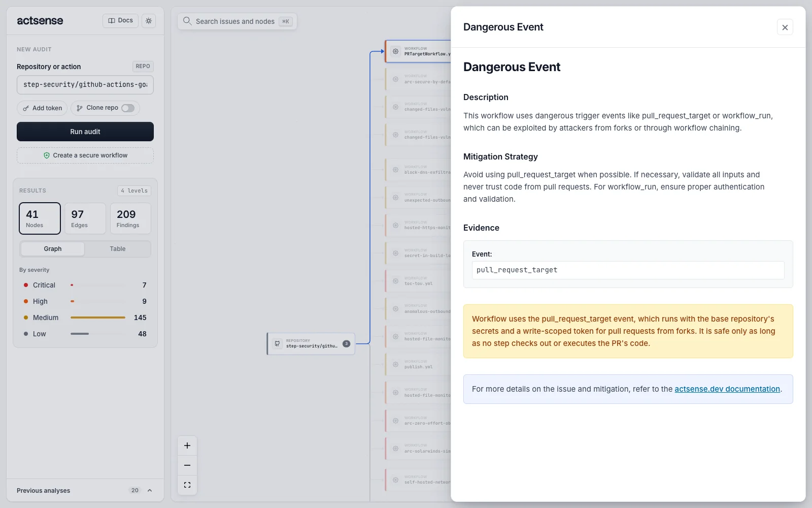Click the PRTargetWorkflow node gear icon
This screenshot has width=812, height=508.
pos(395,51)
